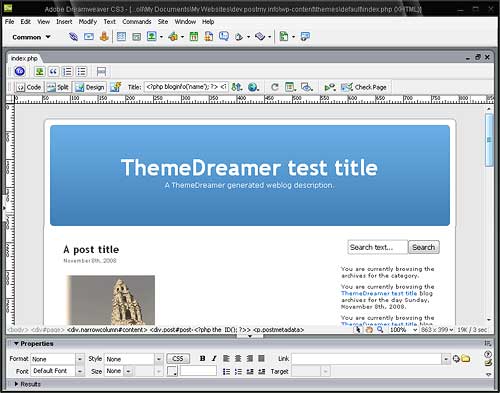Open the File menu
This screenshot has width=500, height=393.
pos(9,22)
